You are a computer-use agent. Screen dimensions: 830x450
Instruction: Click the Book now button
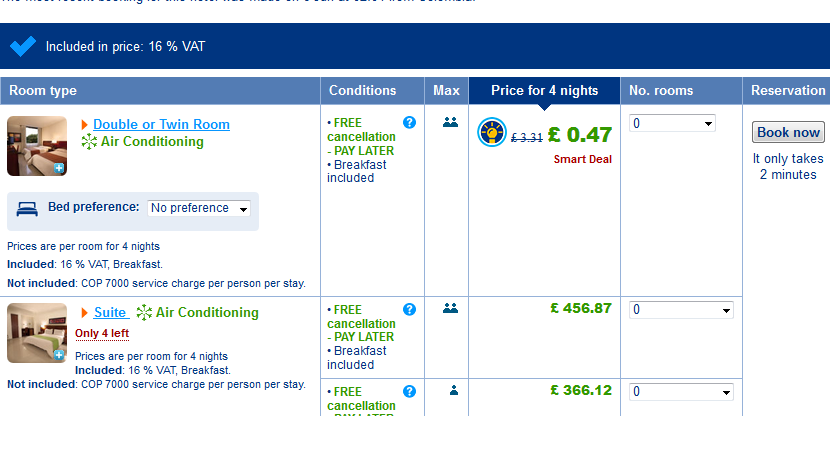point(788,132)
